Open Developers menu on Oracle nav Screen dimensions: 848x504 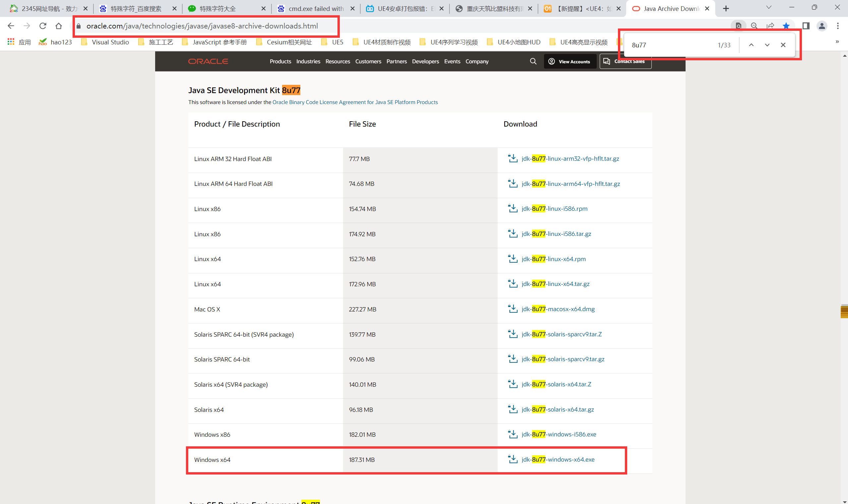point(425,62)
